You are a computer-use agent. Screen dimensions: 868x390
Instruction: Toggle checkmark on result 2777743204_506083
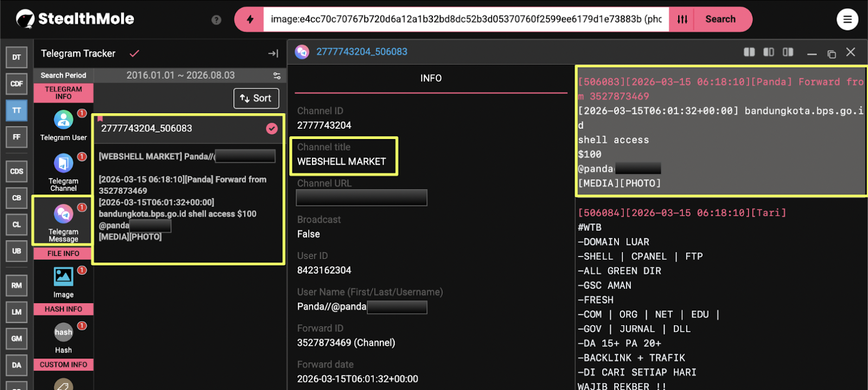[x=272, y=128]
